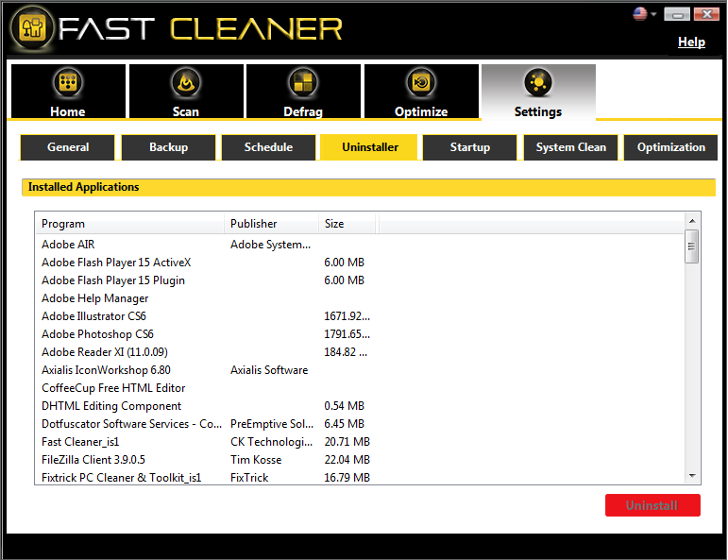Click the 22.04 MB size value
This screenshot has width=728, height=560.
coord(347,460)
